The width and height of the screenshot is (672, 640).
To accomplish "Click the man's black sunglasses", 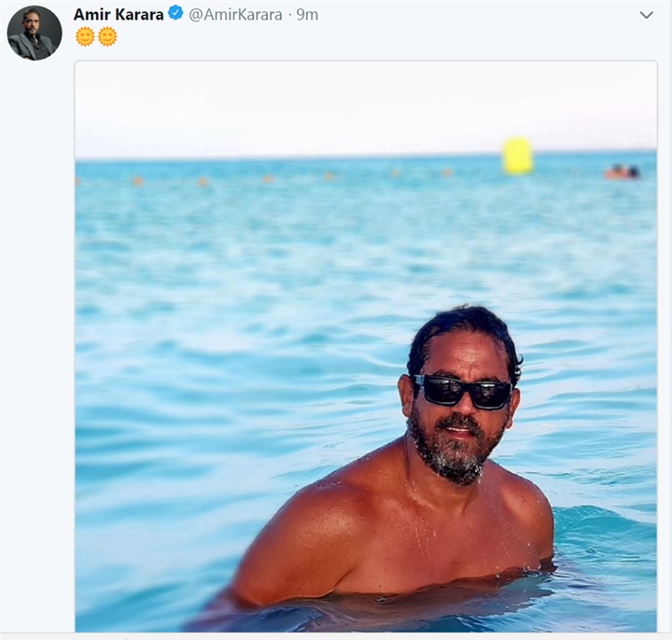I will point(462,392).
